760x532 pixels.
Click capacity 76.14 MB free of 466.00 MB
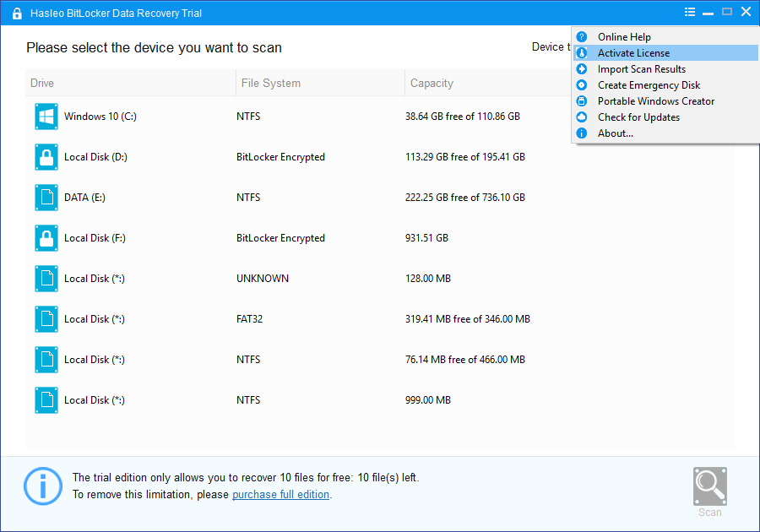pos(465,360)
